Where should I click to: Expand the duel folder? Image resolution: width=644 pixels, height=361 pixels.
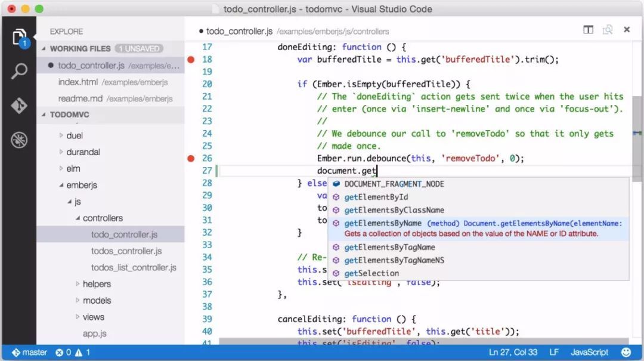tap(61, 135)
